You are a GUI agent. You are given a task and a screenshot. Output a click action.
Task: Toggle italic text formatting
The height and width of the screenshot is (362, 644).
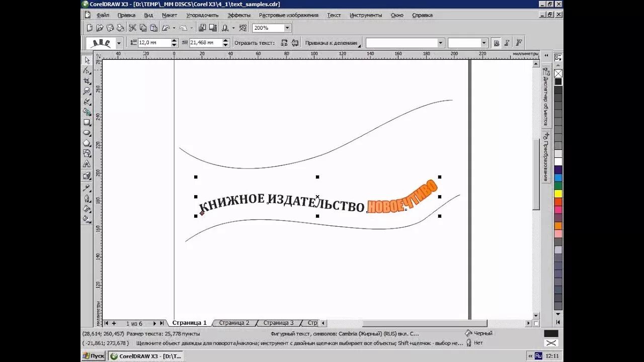[507, 43]
